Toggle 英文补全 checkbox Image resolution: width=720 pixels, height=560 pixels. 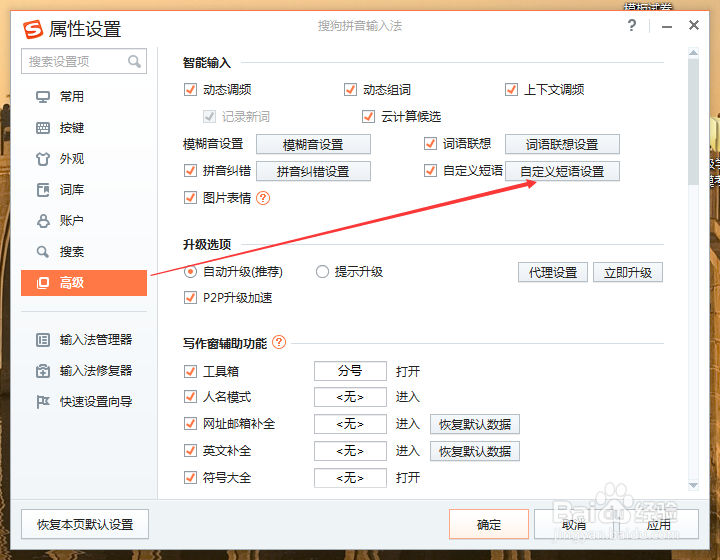click(190, 450)
